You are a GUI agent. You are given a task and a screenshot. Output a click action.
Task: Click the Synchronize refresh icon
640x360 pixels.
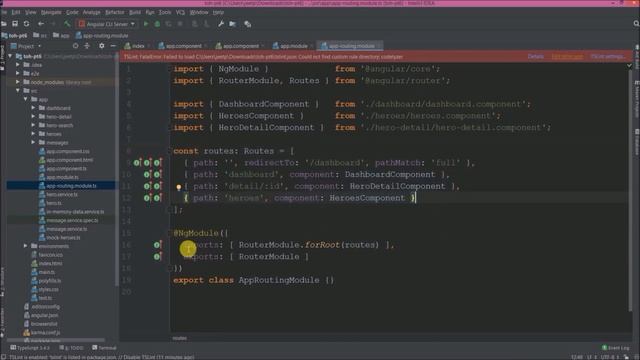(27, 24)
